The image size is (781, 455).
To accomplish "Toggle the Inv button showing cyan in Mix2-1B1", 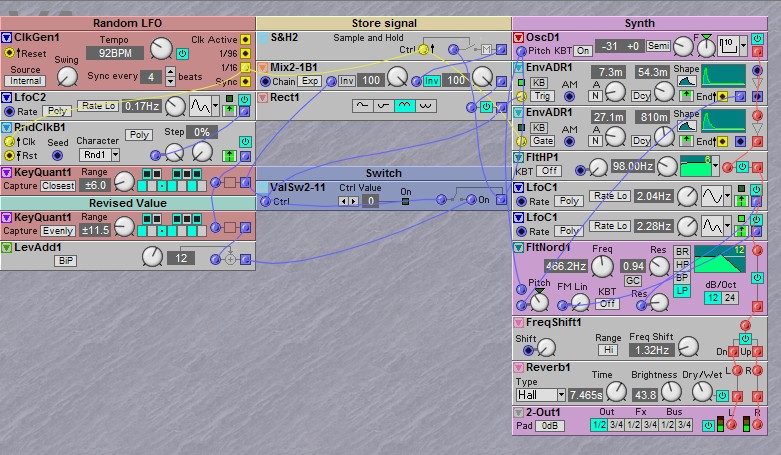I will [x=432, y=79].
